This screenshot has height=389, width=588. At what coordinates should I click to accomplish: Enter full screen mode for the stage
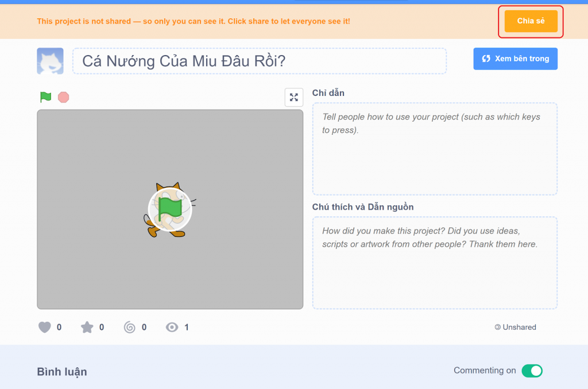[293, 98]
